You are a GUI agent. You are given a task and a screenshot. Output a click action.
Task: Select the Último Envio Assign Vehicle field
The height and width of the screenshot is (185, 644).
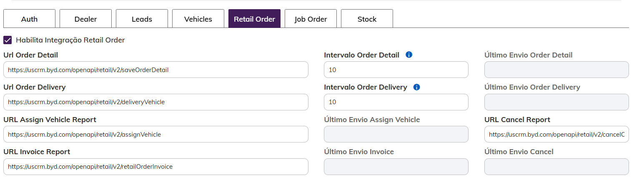click(x=396, y=134)
